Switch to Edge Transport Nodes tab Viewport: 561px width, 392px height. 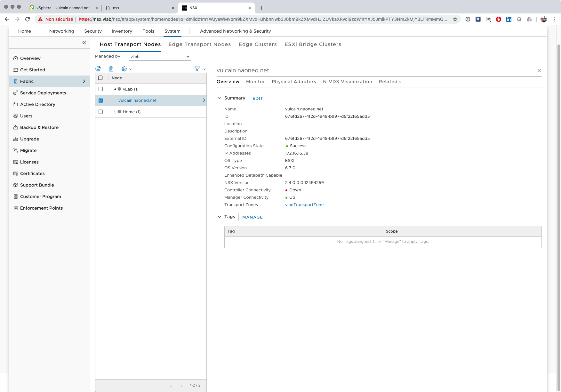point(200,44)
